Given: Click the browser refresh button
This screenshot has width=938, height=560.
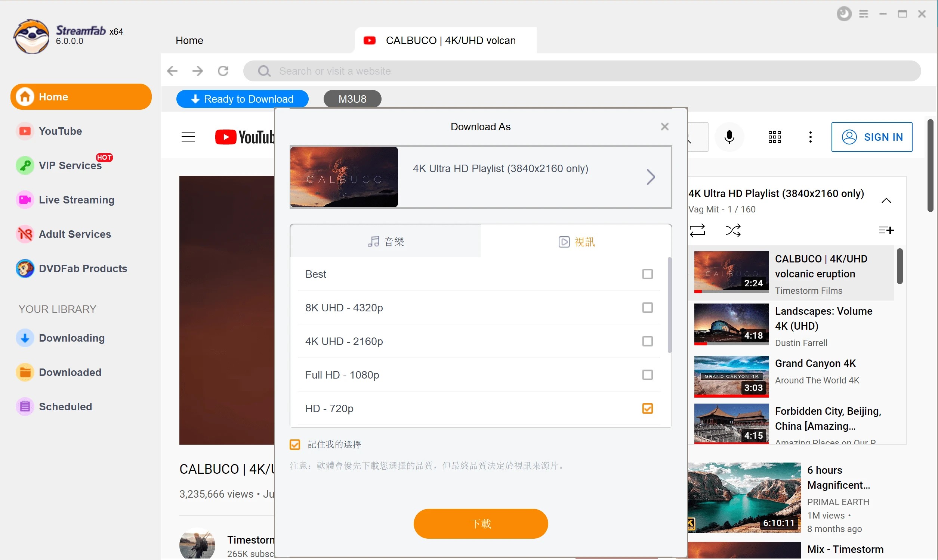Looking at the screenshot, I should (223, 71).
